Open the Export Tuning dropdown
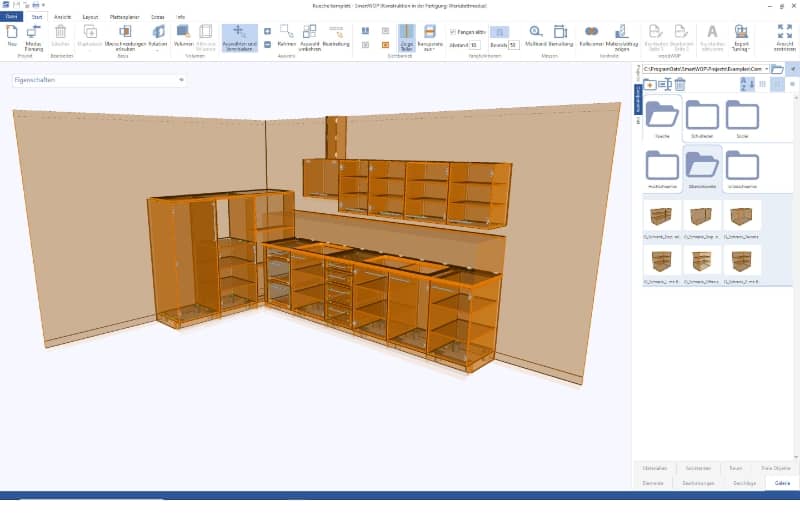This screenshot has height=520, width=800. pyautogui.click(x=741, y=38)
